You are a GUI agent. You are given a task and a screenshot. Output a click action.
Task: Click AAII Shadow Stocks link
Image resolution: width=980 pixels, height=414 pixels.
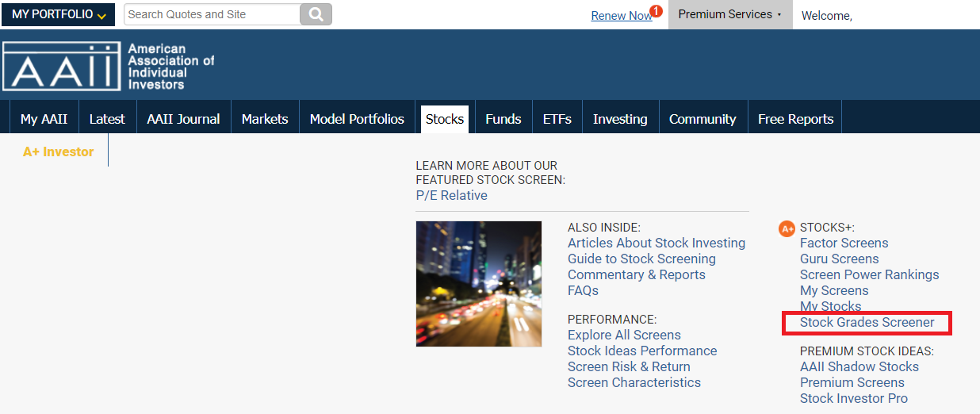859,366
